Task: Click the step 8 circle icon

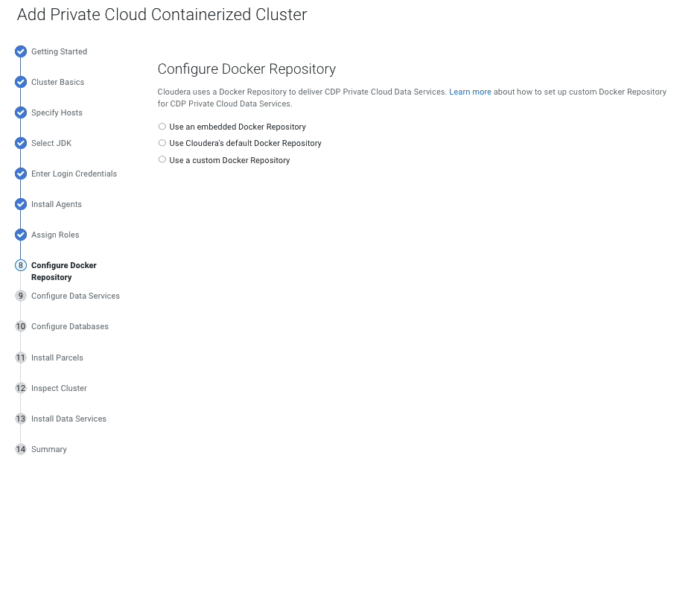Action: pyautogui.click(x=21, y=266)
